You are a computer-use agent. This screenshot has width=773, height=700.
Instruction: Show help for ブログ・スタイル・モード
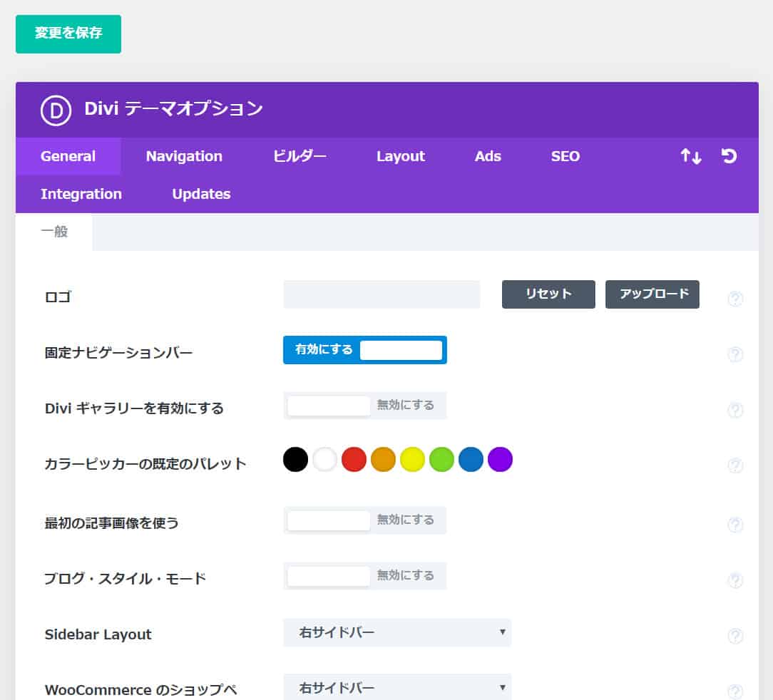coord(735,580)
